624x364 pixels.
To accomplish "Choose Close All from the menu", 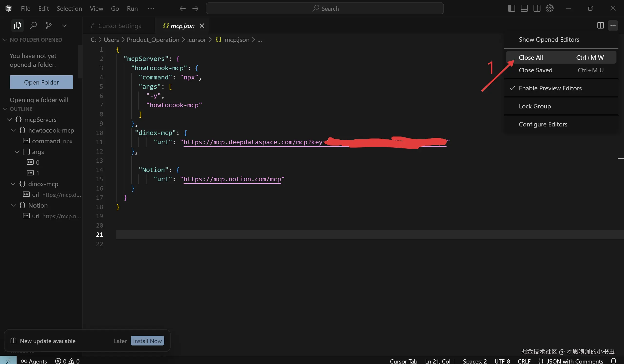I will [531, 58].
